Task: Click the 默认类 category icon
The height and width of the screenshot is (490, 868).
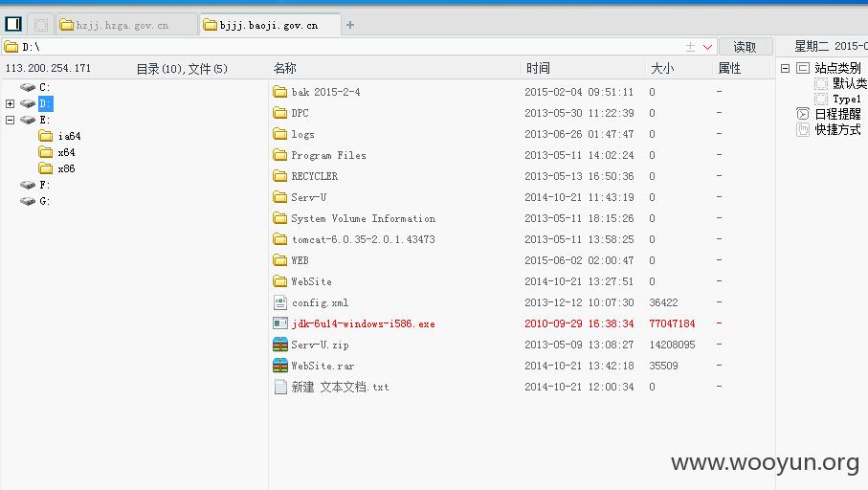Action: point(821,83)
